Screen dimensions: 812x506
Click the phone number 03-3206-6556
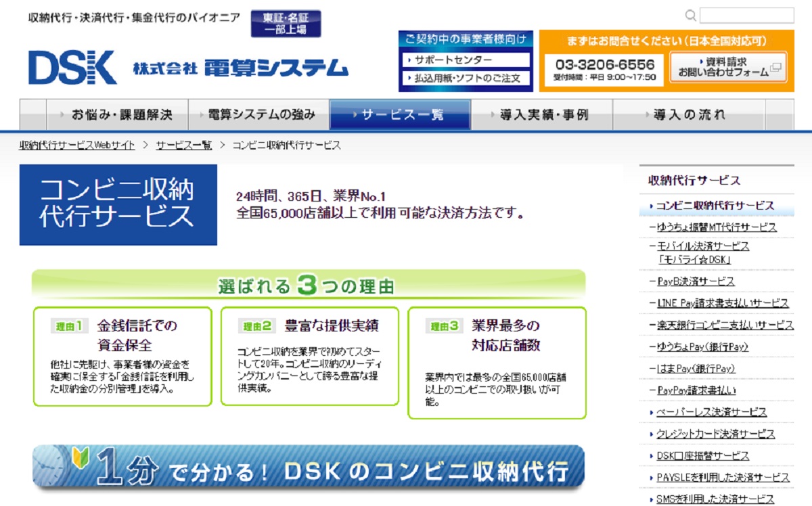click(605, 64)
